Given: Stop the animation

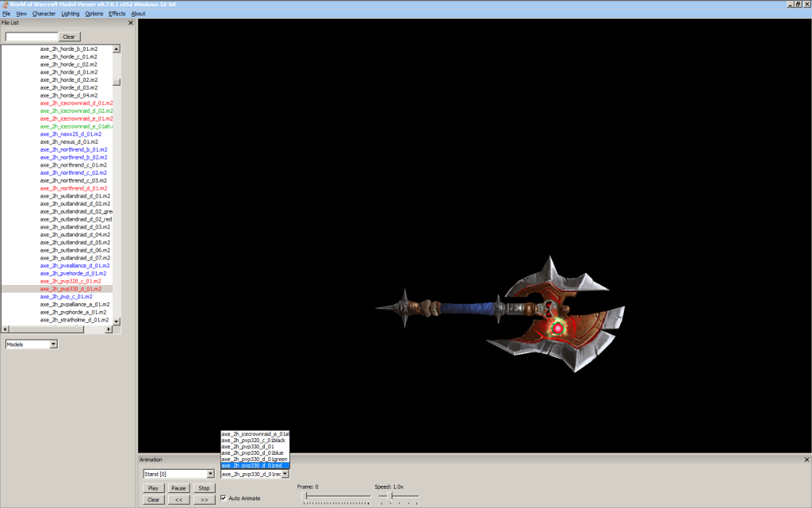Looking at the screenshot, I should pos(204,488).
